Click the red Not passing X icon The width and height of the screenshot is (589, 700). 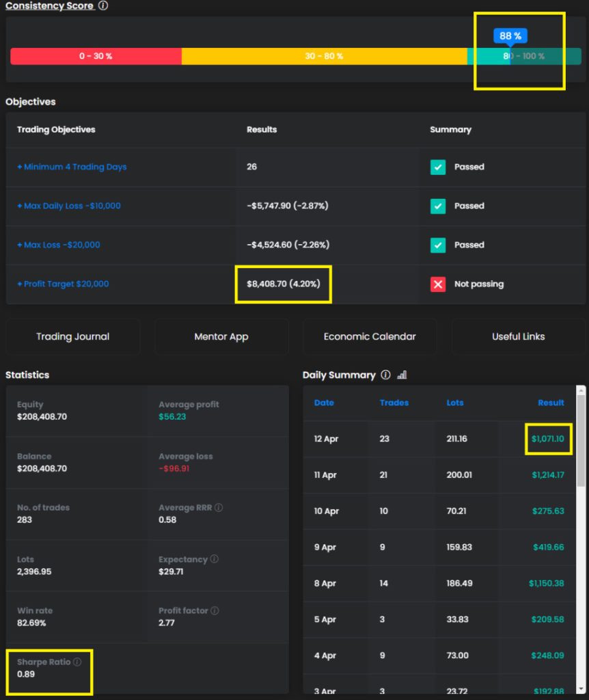pos(438,284)
